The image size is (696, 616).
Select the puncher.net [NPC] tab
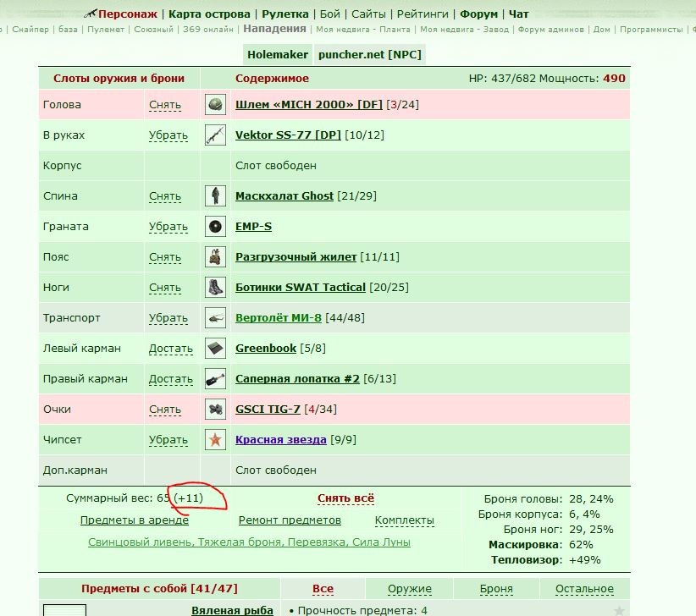(x=370, y=54)
